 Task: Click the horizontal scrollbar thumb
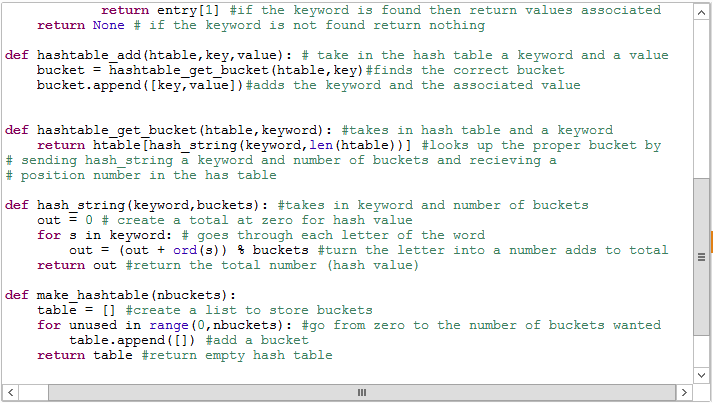pyautogui.click(x=362, y=392)
